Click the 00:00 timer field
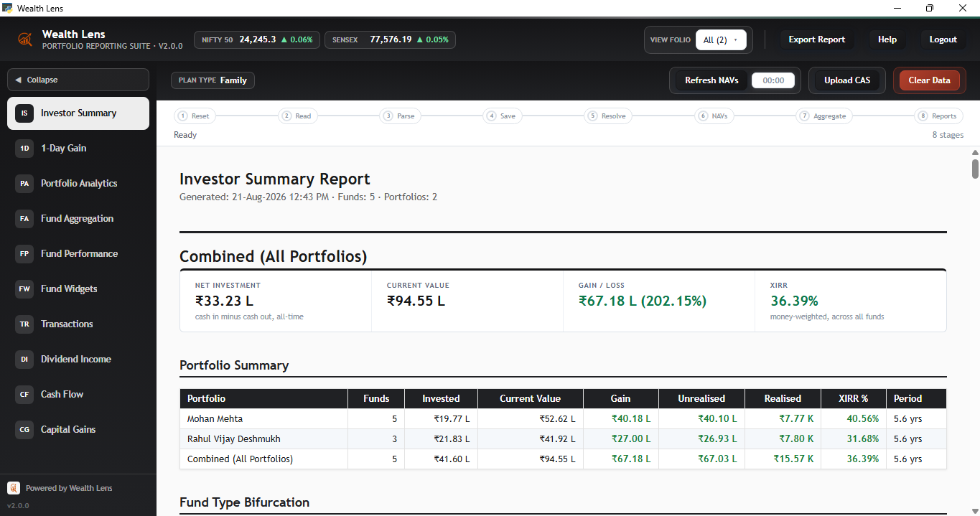Viewport: 980px width, 516px height. (x=773, y=80)
